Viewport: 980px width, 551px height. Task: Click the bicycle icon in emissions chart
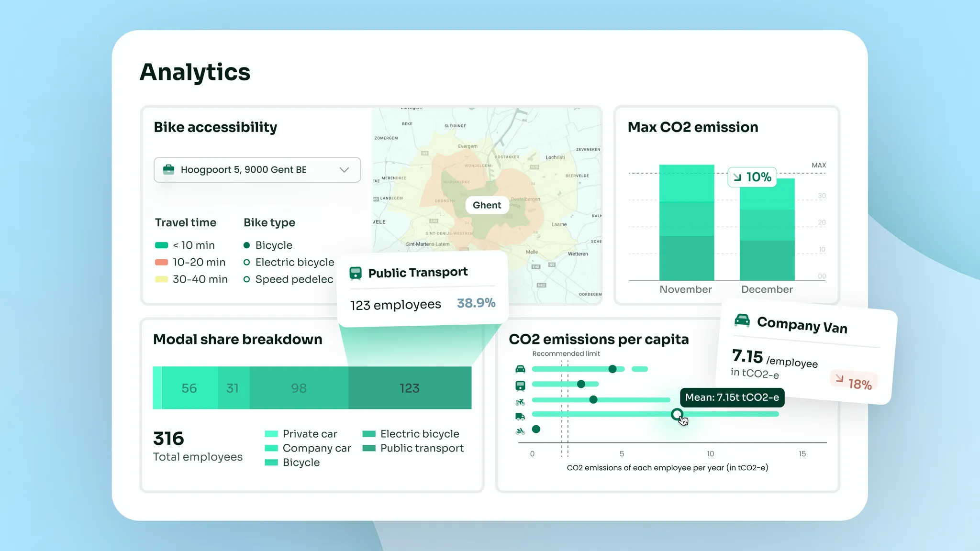click(520, 431)
